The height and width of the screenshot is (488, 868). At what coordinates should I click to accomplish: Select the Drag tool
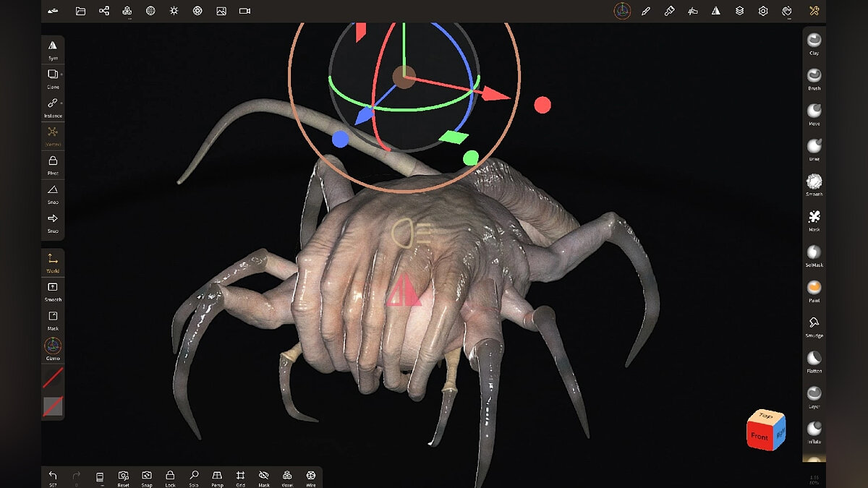click(x=814, y=149)
